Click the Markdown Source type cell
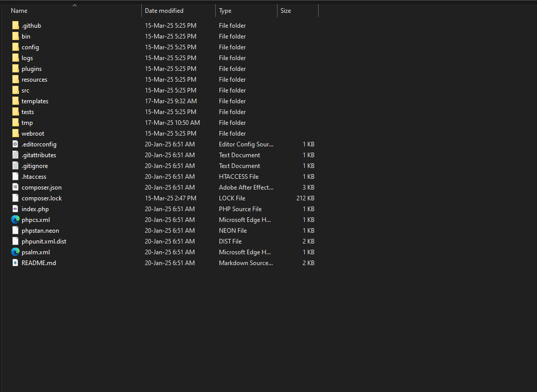Image resolution: width=537 pixels, height=392 pixels. 246,263
